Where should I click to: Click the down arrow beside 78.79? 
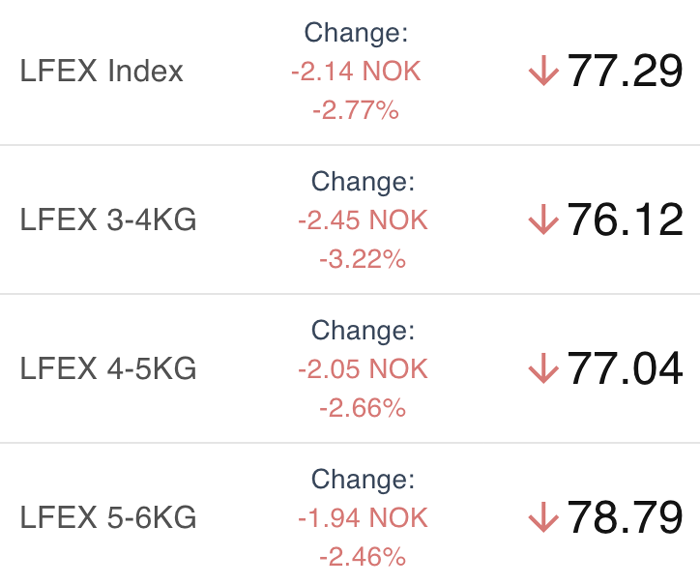click(543, 517)
